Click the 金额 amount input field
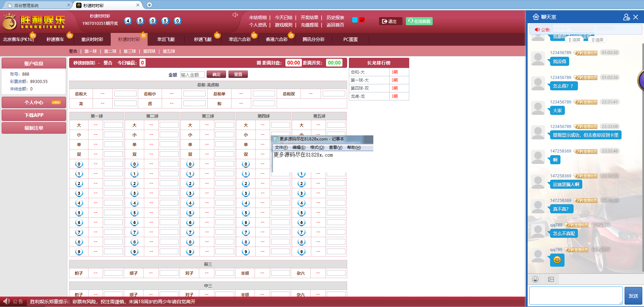 click(192, 75)
